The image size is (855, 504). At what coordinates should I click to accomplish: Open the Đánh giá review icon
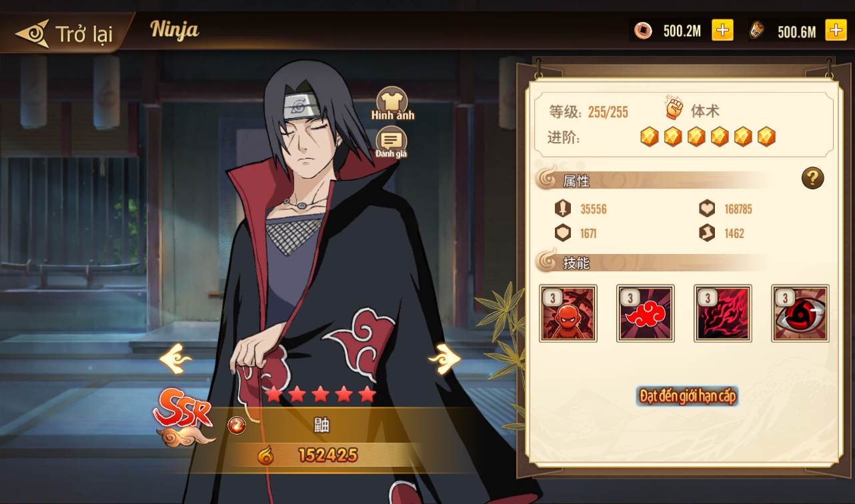[391, 143]
